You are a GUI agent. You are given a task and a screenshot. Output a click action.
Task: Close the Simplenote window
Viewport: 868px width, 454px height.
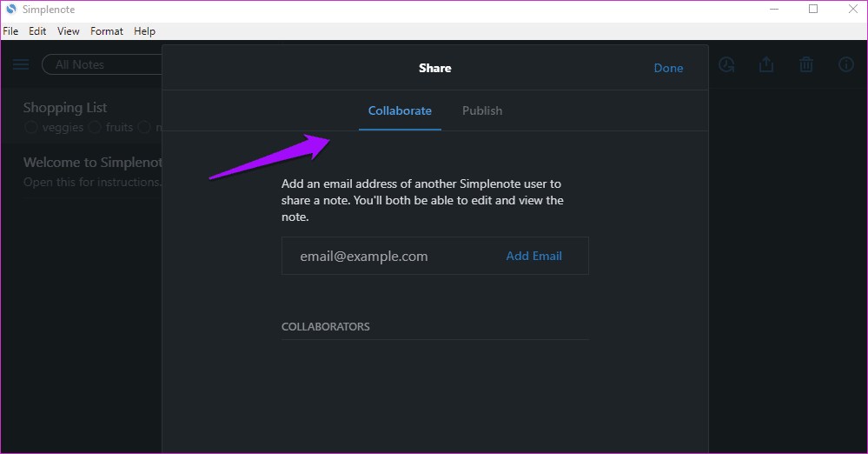(853, 10)
